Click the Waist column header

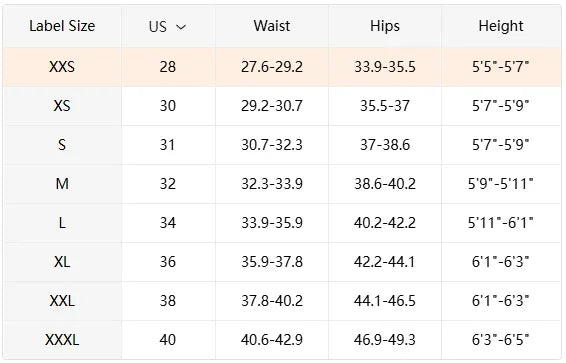click(x=272, y=26)
